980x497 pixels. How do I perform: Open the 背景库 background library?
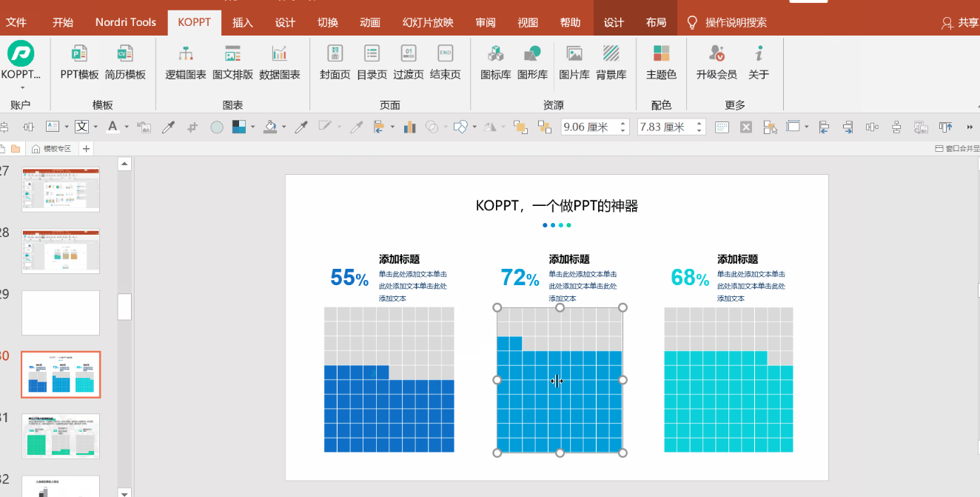coord(611,61)
